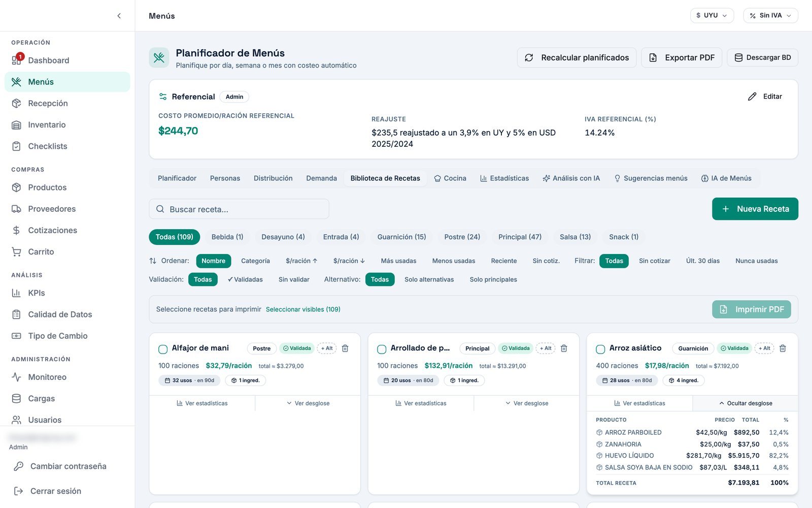Click the Nueva Receta button
This screenshot has height=508, width=812.
click(755, 209)
